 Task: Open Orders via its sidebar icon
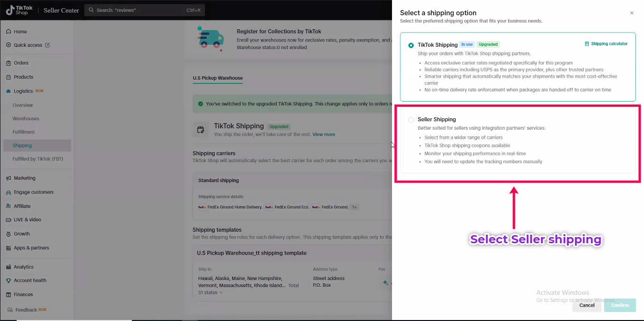[9, 63]
